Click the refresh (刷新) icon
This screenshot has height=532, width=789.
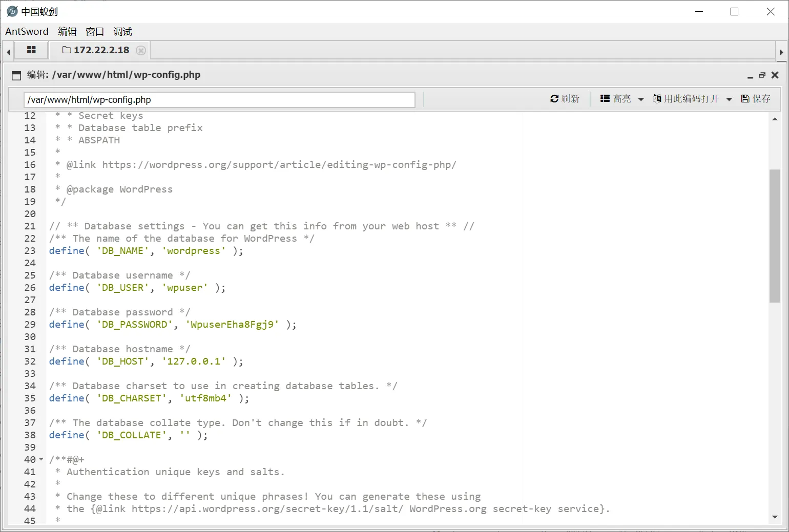(x=554, y=99)
